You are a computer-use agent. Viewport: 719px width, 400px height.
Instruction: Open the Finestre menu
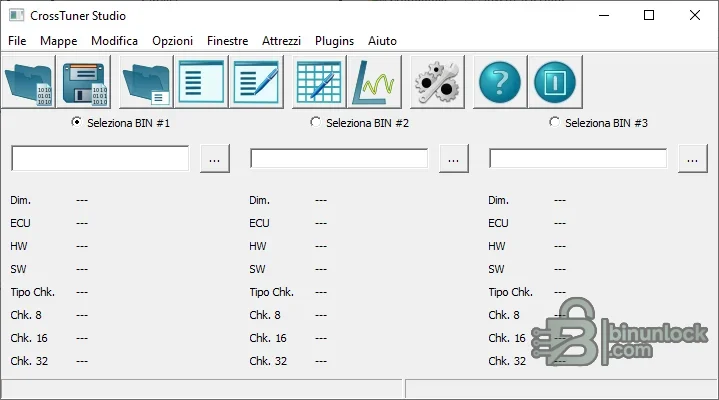227,41
